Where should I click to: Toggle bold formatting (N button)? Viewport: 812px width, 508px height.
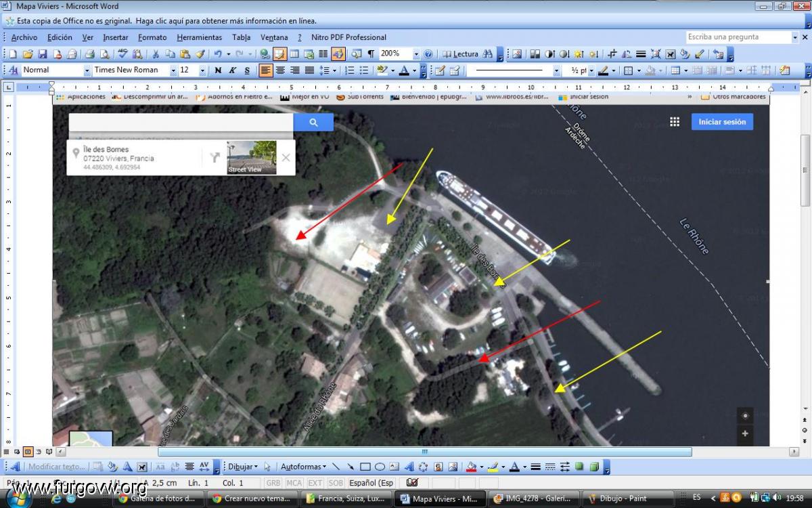[x=218, y=70]
